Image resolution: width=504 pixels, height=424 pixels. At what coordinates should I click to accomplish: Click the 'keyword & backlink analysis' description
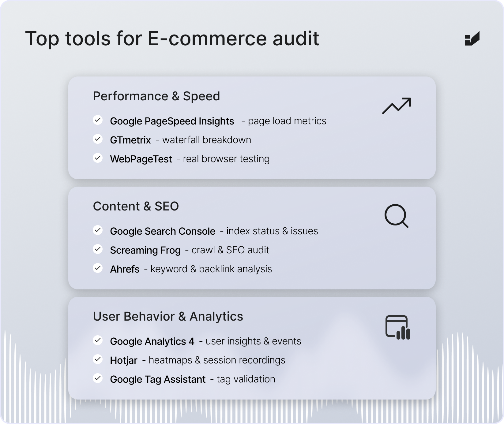point(211,269)
